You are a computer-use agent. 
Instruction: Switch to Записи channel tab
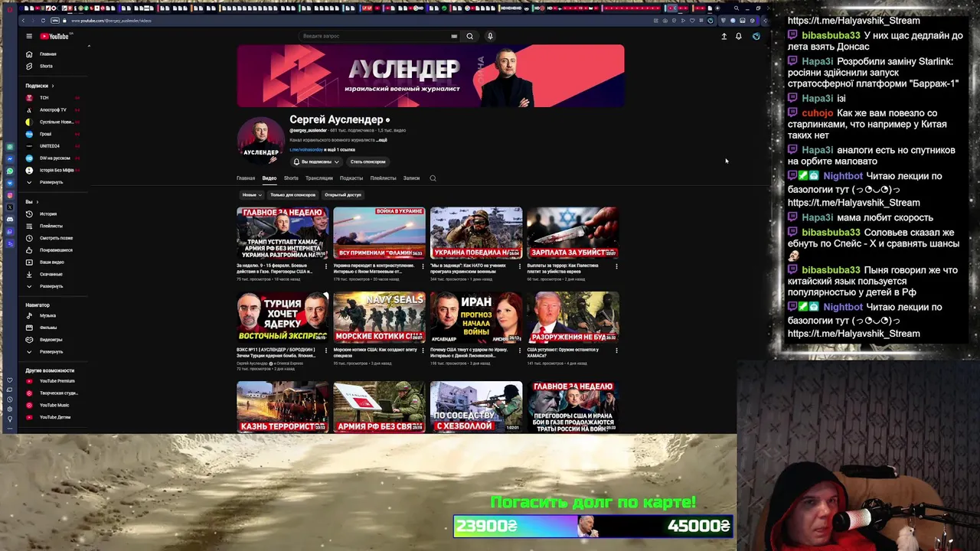[411, 178]
